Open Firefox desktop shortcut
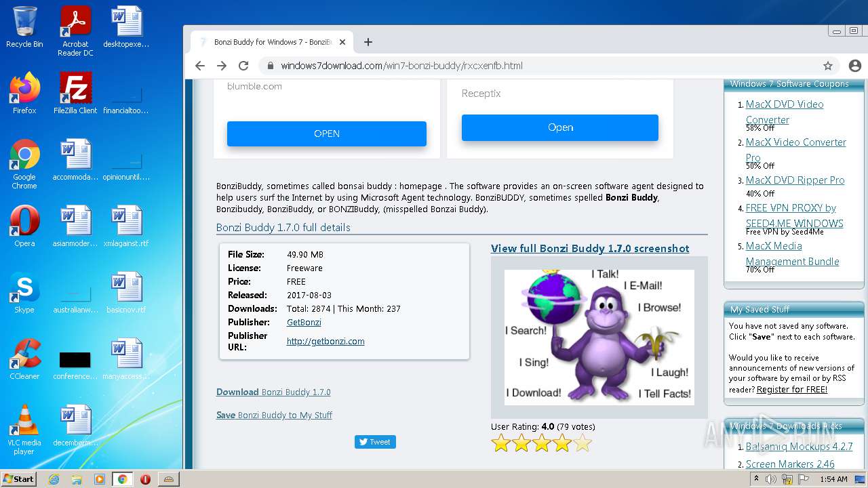Screen dimensions: 868x488 24,94
